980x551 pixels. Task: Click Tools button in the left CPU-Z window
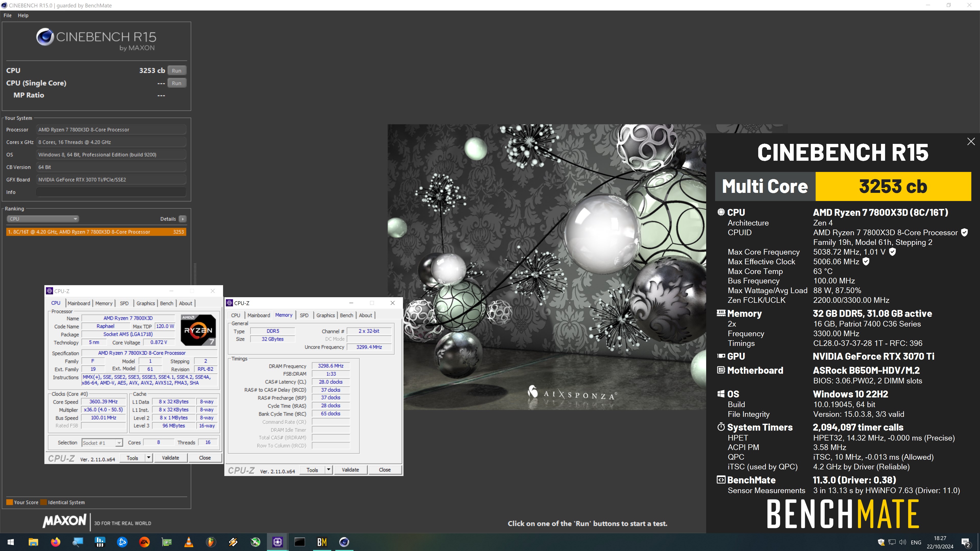click(132, 458)
